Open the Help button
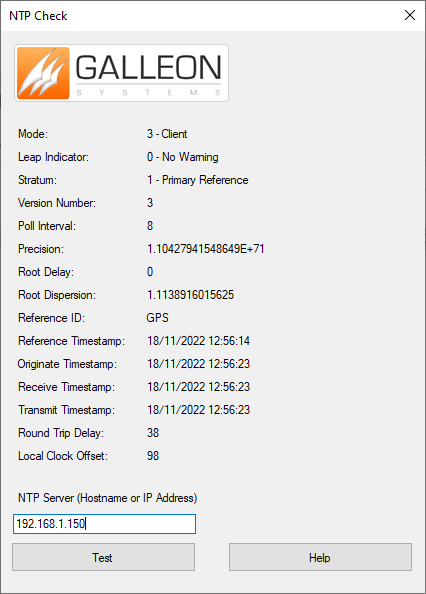This screenshot has height=594, width=426. pyautogui.click(x=320, y=557)
